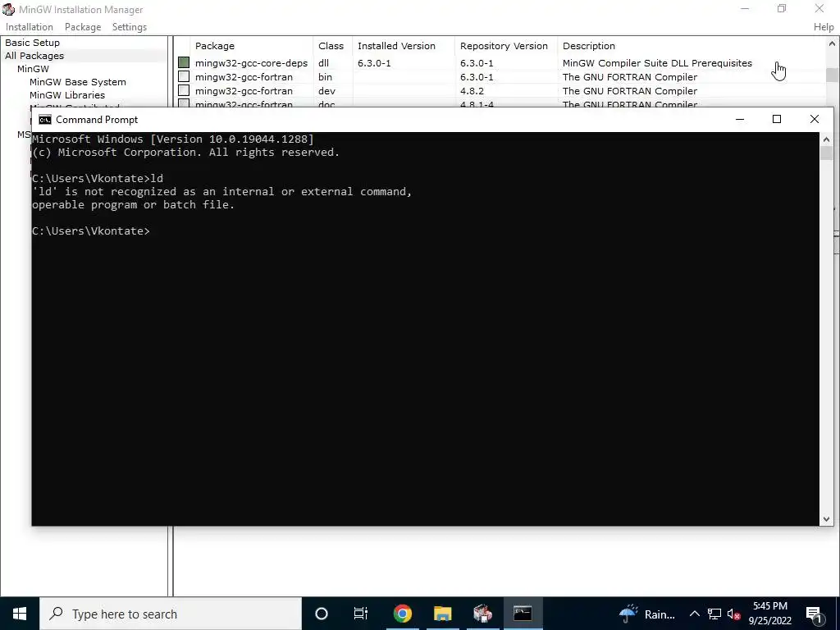Select All Packages in the tree
The height and width of the screenshot is (630, 840).
[34, 56]
